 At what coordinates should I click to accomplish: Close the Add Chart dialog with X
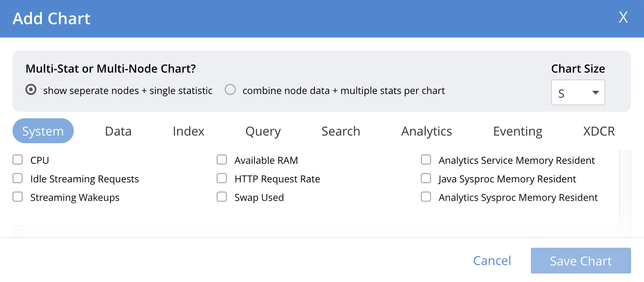tap(623, 17)
